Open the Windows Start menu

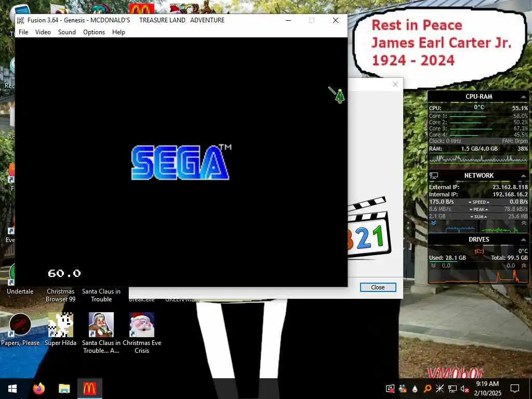tap(12, 389)
